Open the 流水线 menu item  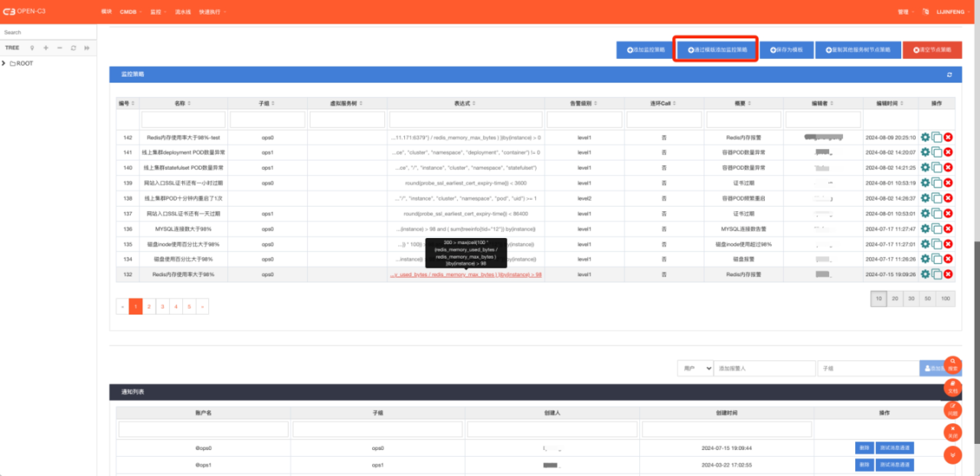click(183, 12)
